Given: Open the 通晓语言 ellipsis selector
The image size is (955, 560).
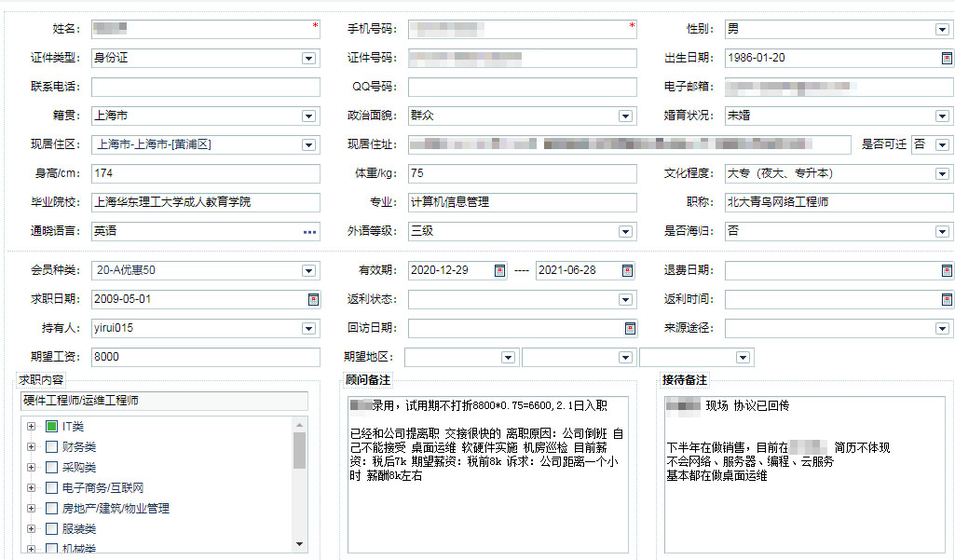Looking at the screenshot, I should 309,232.
